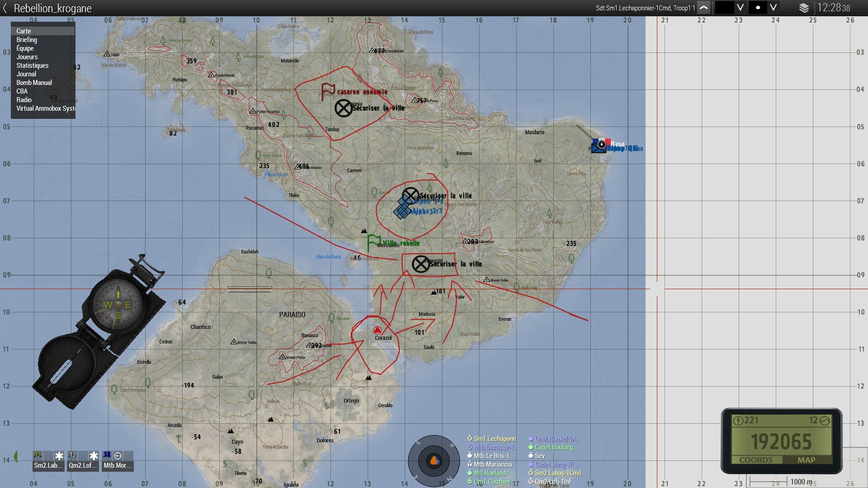This screenshot has height=488, width=868.
Task: Select squad unit 11 Sm2.Lab...
Action: [x=48, y=460]
